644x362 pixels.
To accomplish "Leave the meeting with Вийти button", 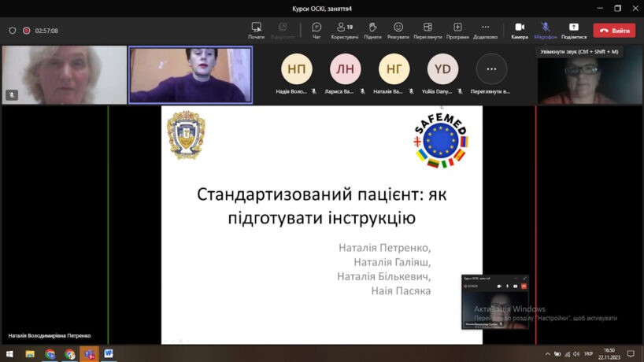I will pyautogui.click(x=615, y=31).
